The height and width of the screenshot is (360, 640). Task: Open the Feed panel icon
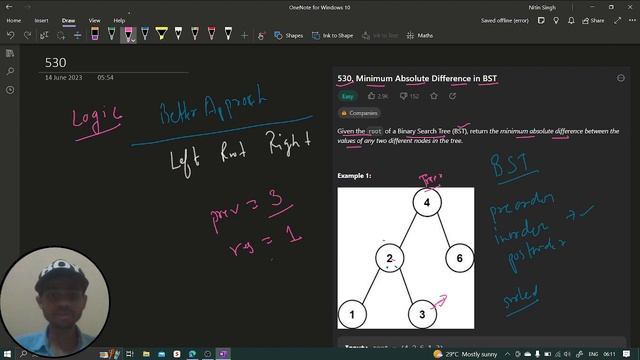[541, 20]
